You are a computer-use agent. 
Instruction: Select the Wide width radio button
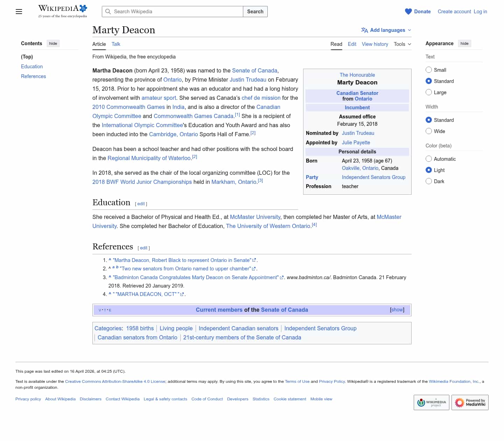point(429,131)
